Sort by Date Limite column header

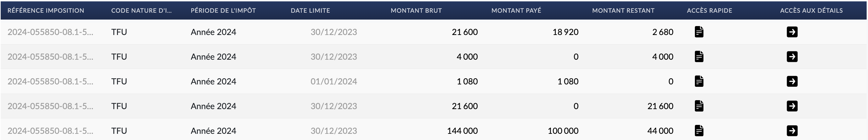[310, 11]
